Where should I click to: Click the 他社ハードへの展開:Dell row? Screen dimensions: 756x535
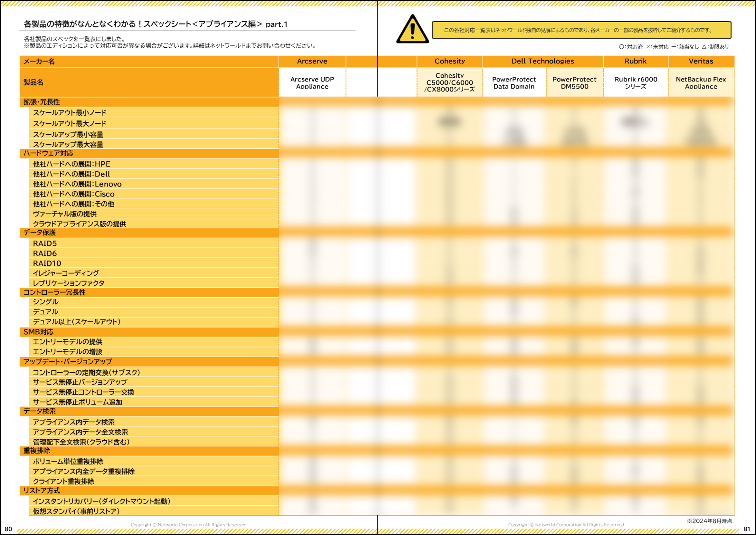tap(154, 174)
